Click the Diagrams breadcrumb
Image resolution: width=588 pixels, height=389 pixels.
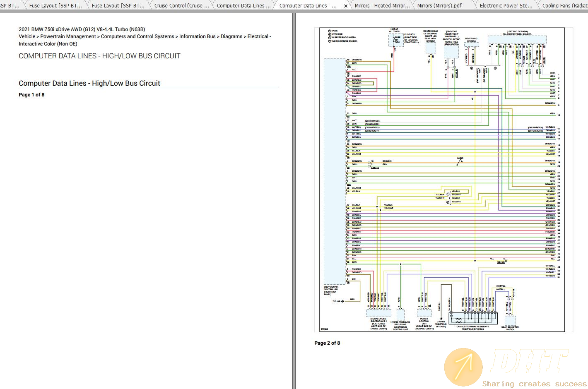[x=231, y=36]
